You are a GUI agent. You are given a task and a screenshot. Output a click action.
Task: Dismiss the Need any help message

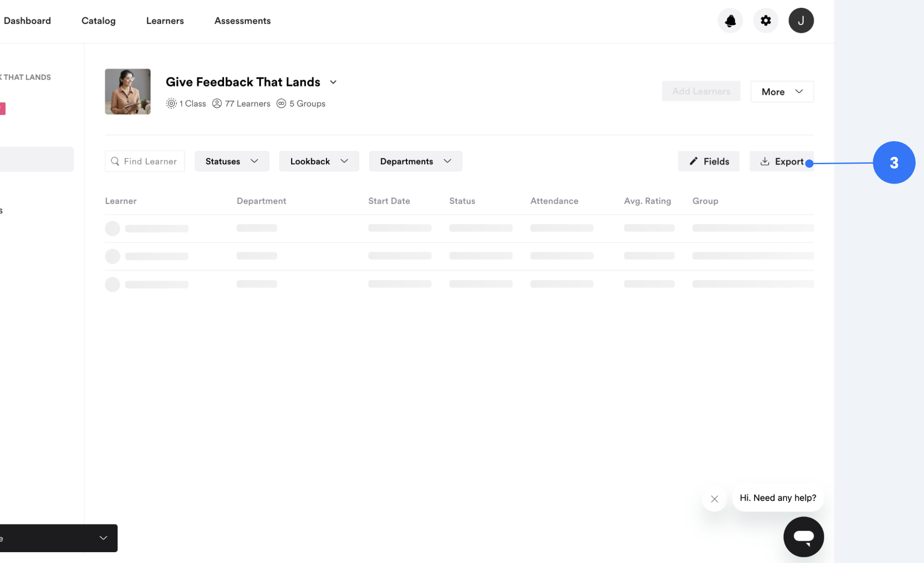714,498
